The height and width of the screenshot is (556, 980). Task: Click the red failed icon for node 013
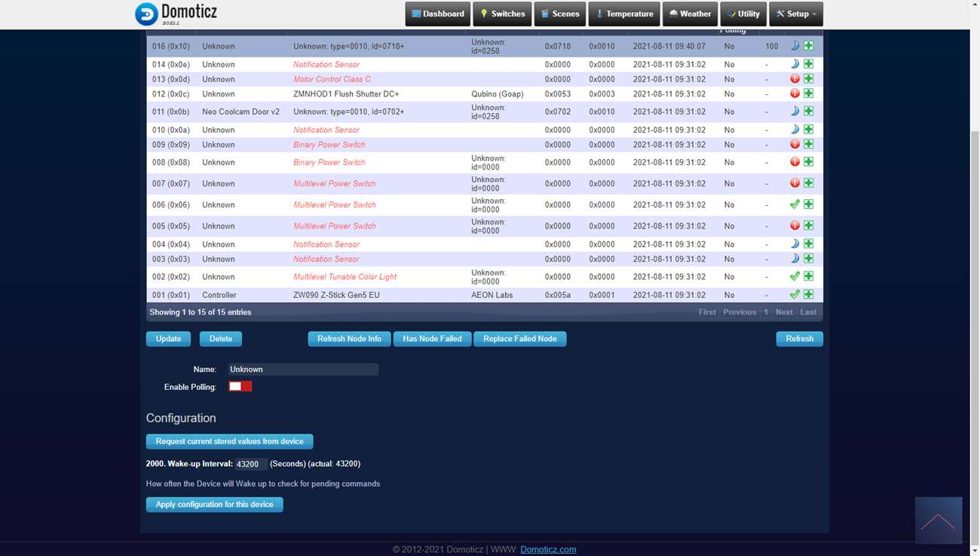pos(795,79)
